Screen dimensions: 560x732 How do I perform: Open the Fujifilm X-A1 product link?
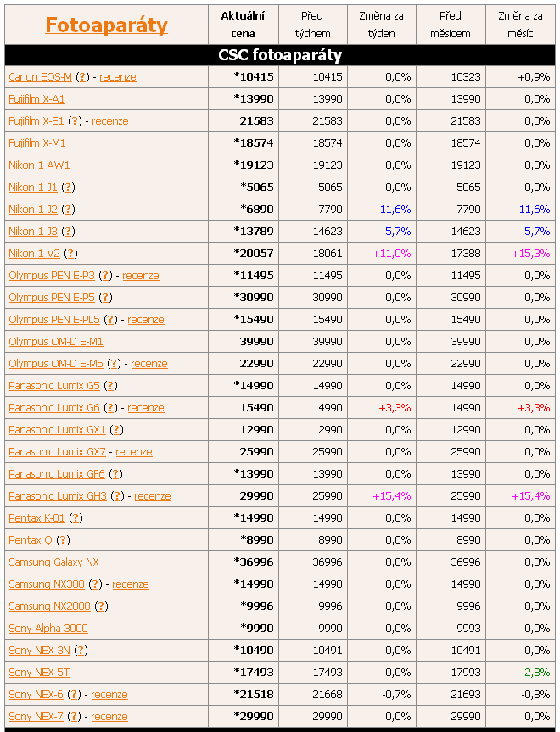[x=36, y=99]
